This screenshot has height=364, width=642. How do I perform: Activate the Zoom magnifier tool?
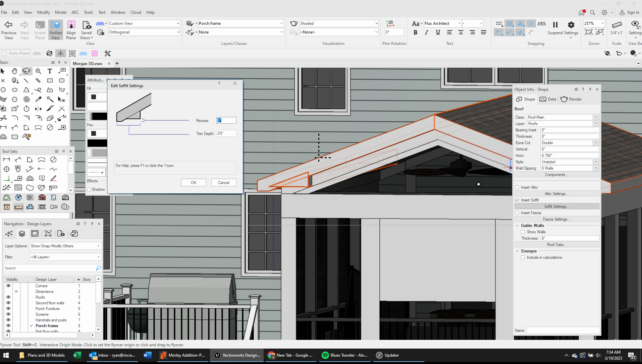(x=38, y=71)
